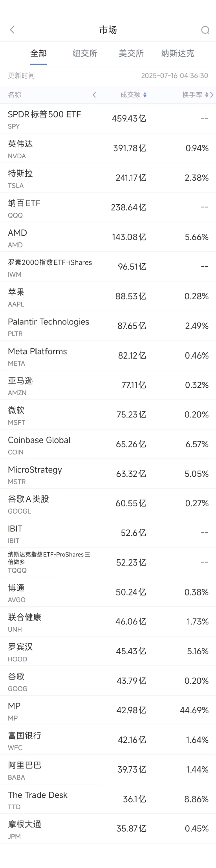Open The Trade Desk TTD row
Image resolution: width=216 pixels, height=868 pixels.
pyautogui.click(x=108, y=799)
